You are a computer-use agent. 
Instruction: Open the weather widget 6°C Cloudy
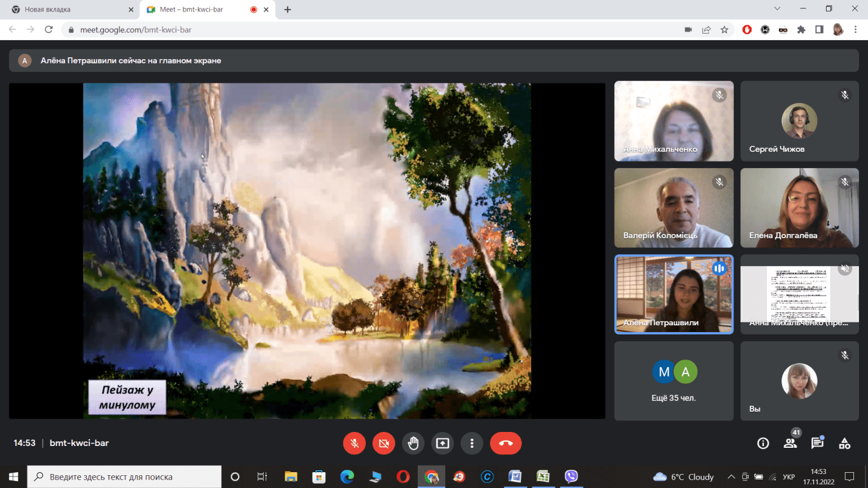[x=683, y=476]
